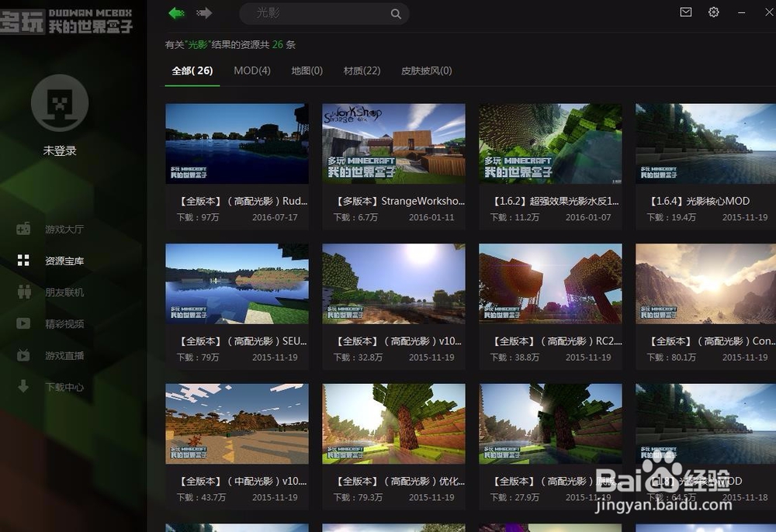Click the date 2016-01-07
The image size is (776, 532).
point(588,217)
